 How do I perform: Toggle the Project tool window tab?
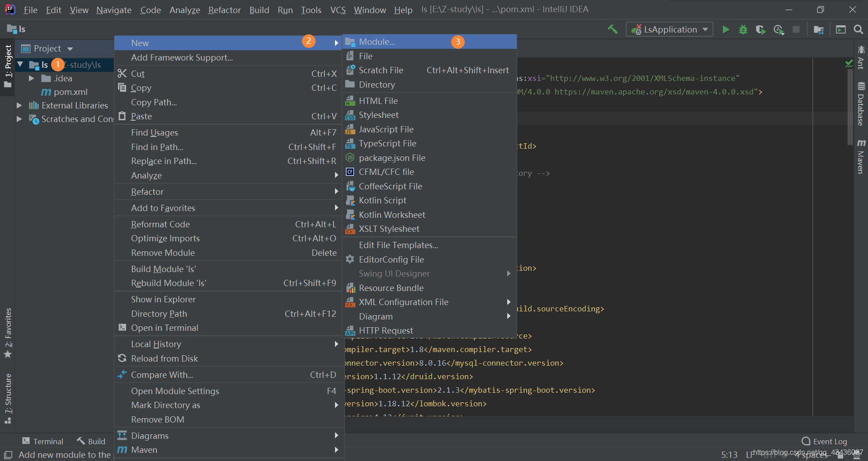[x=8, y=67]
